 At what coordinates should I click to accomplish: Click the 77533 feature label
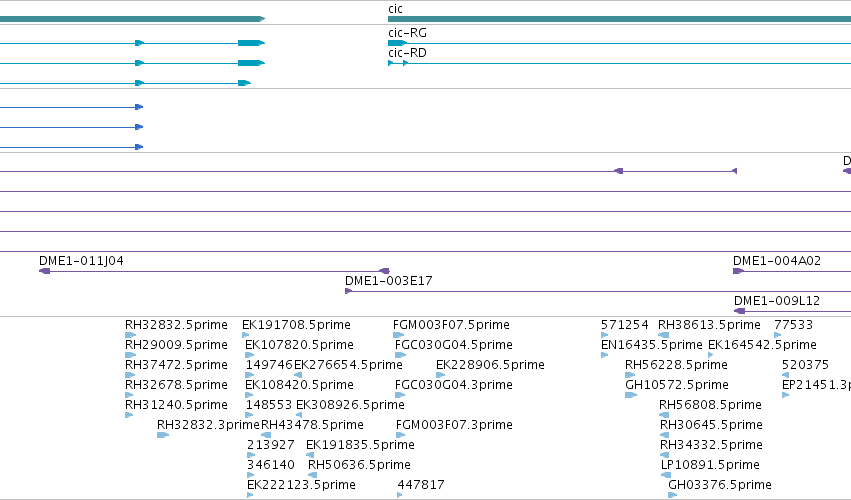click(793, 325)
